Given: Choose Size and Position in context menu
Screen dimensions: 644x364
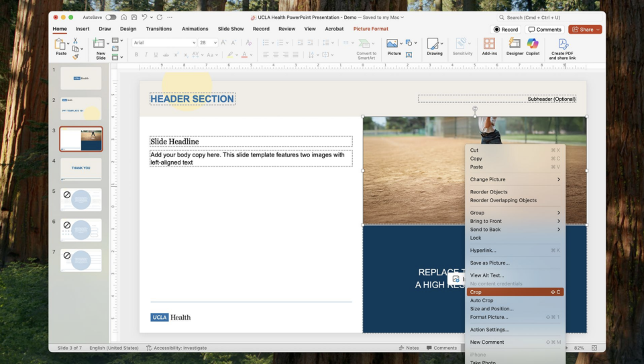Looking at the screenshot, I should click(x=515, y=309).
